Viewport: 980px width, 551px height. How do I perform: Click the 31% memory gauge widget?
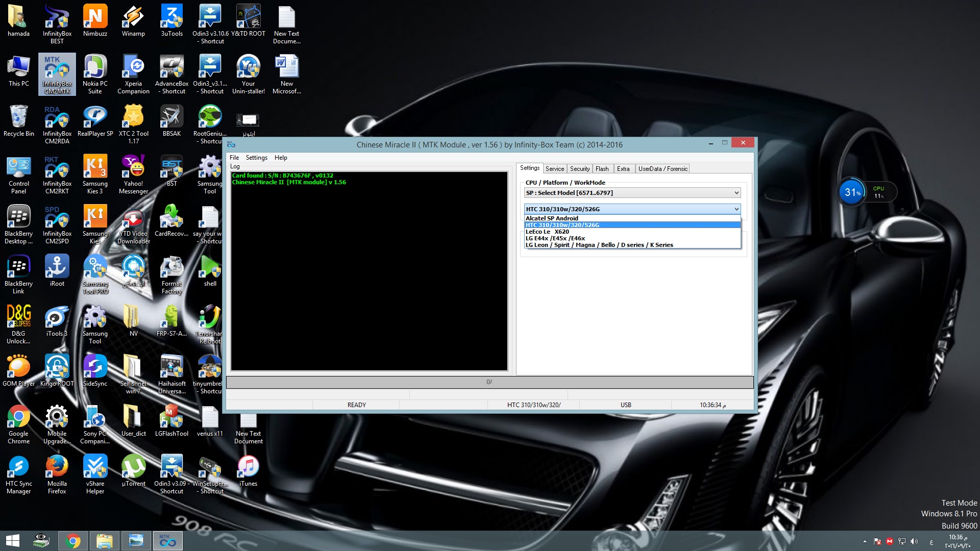point(852,192)
